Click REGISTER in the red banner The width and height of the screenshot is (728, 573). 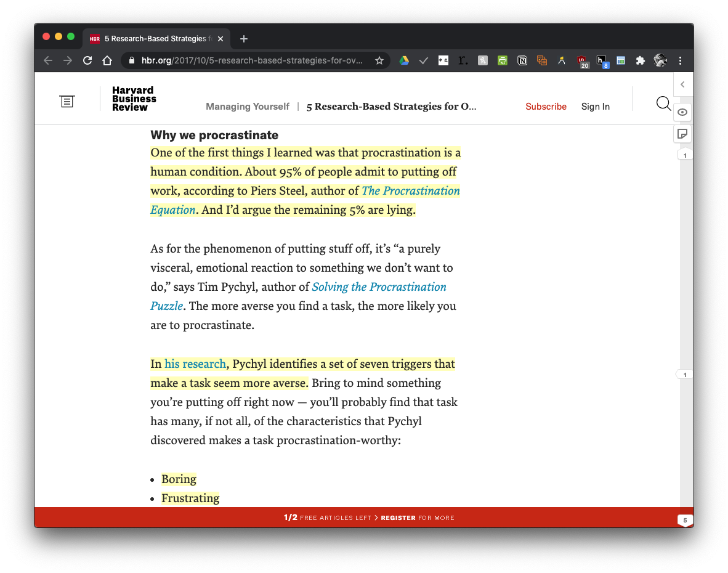tap(398, 518)
